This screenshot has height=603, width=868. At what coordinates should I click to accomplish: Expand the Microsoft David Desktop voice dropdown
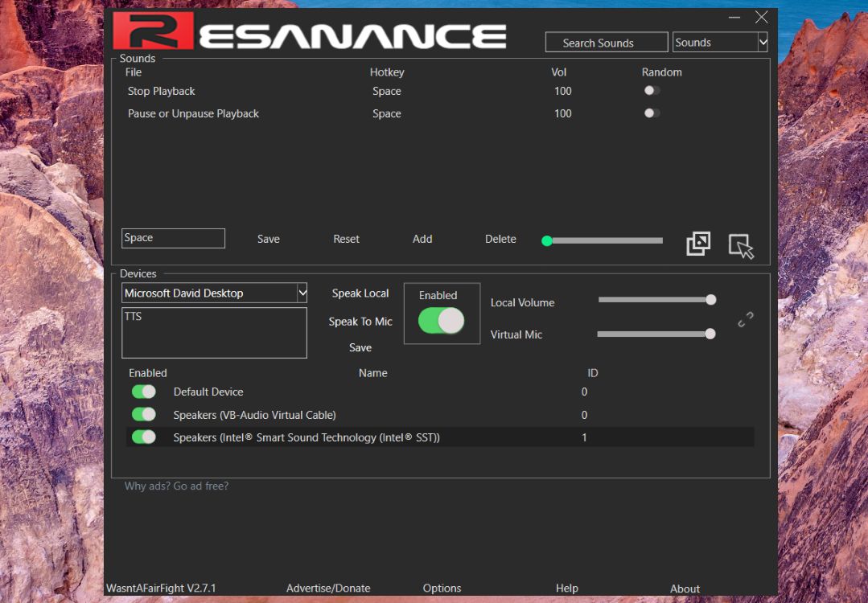pyautogui.click(x=302, y=293)
